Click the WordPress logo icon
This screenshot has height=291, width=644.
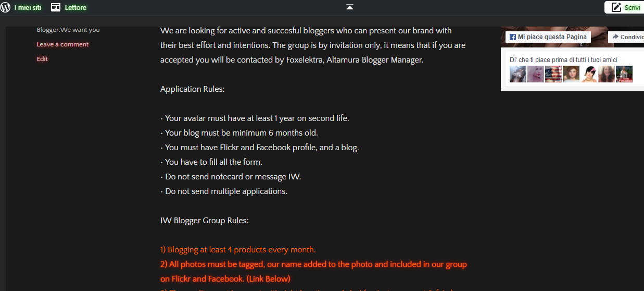point(5,7)
